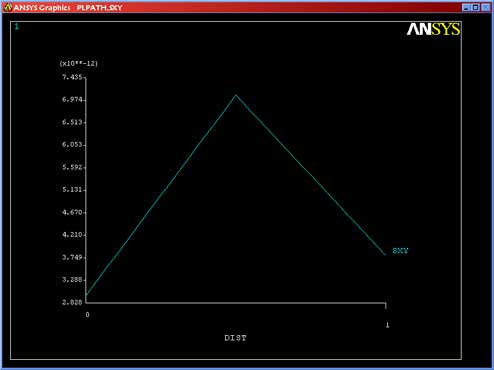This screenshot has height=370, width=494.
Task: Click the 6.974 y-axis tick label
Action: click(72, 99)
